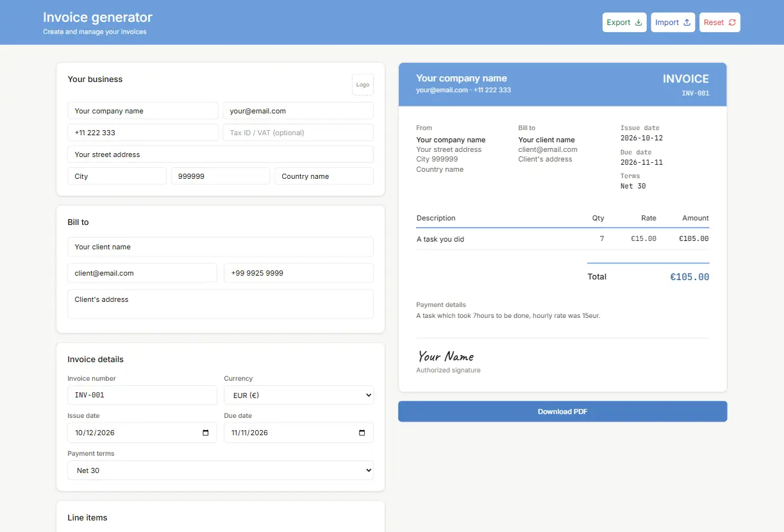Click the Download PDF button
The width and height of the screenshot is (784, 532).
(563, 411)
